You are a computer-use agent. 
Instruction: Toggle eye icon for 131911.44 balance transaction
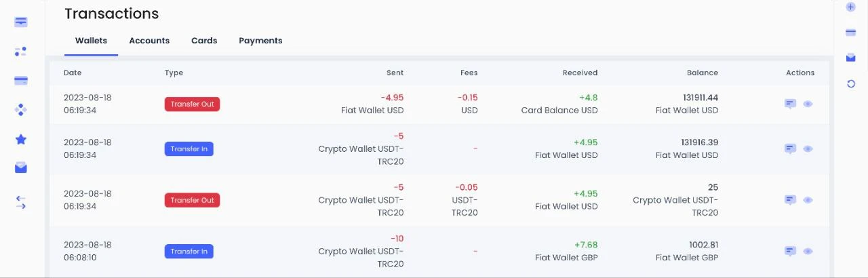click(x=808, y=104)
